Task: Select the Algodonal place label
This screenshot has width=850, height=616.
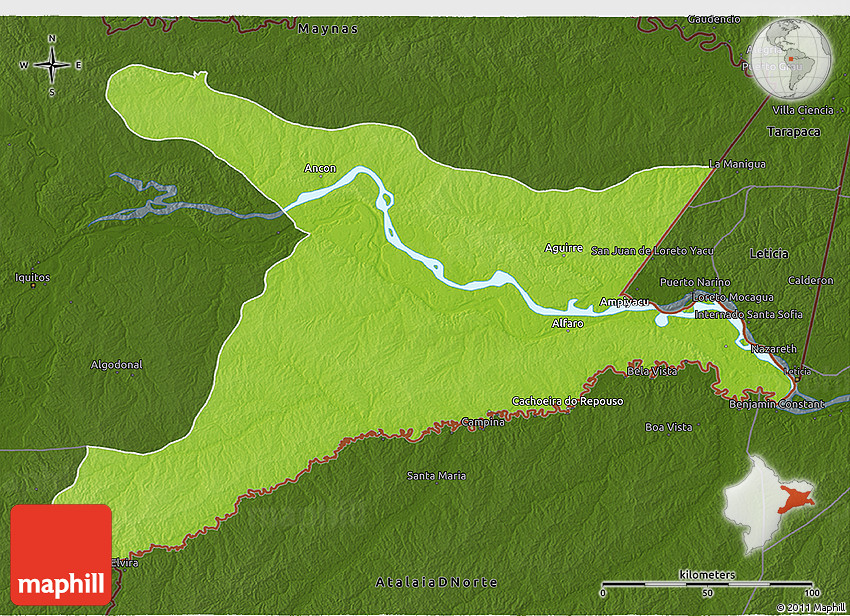Action: coord(116,364)
